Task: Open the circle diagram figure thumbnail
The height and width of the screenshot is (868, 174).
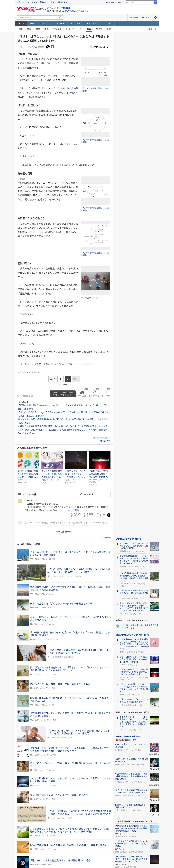Action: tap(95, 123)
